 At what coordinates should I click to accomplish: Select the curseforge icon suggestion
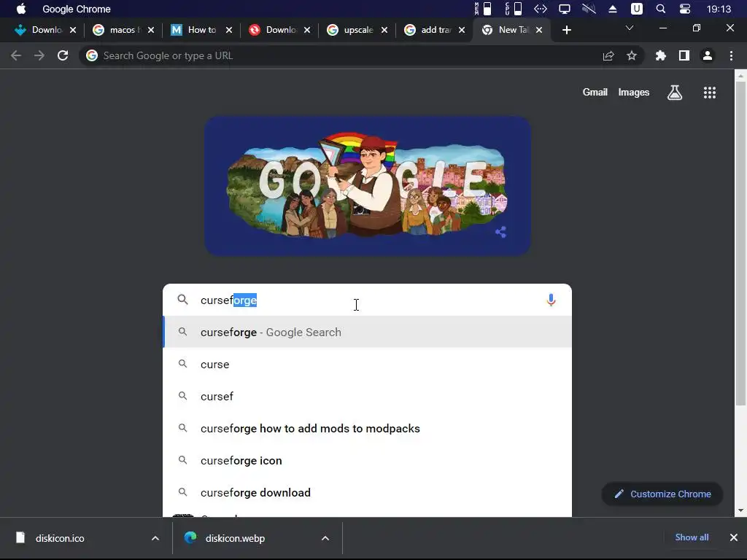(368, 461)
